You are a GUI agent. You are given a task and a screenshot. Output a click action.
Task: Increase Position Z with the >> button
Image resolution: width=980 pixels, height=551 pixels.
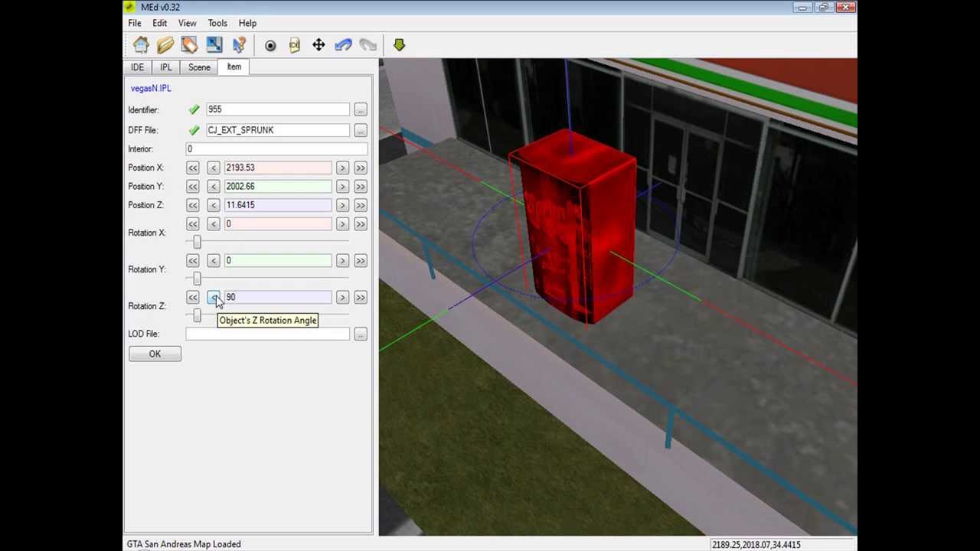pos(360,205)
